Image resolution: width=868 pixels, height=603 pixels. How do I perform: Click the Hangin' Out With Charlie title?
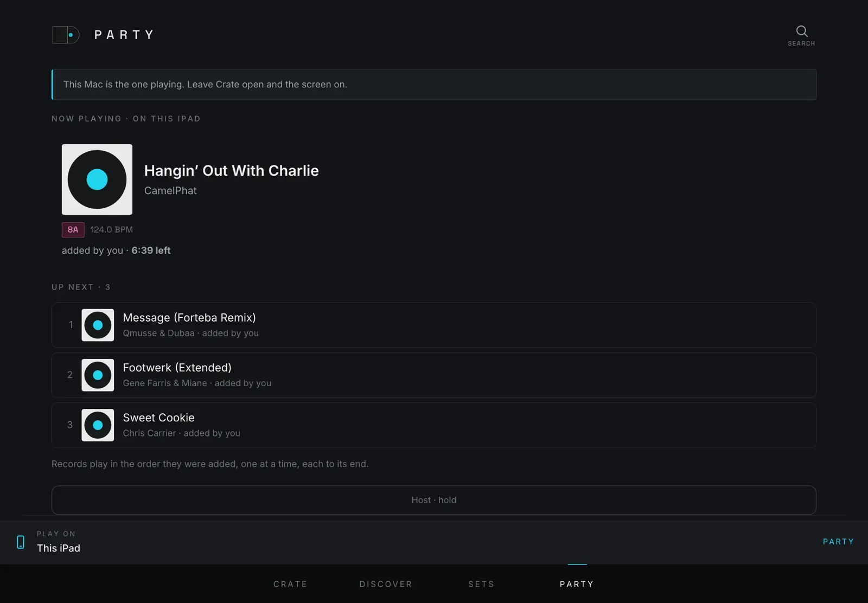[231, 170]
